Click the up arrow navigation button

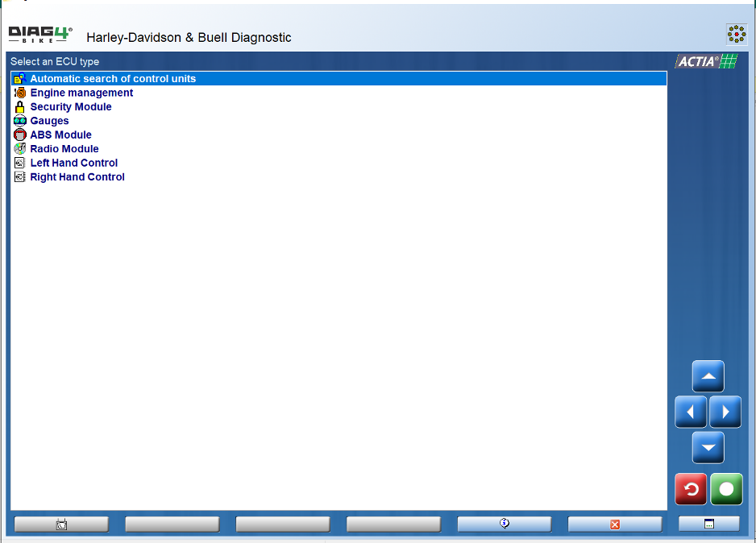(x=708, y=376)
